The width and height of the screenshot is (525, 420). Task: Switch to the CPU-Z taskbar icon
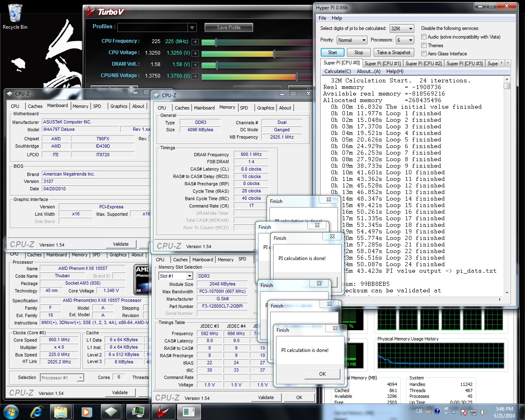[x=112, y=411]
